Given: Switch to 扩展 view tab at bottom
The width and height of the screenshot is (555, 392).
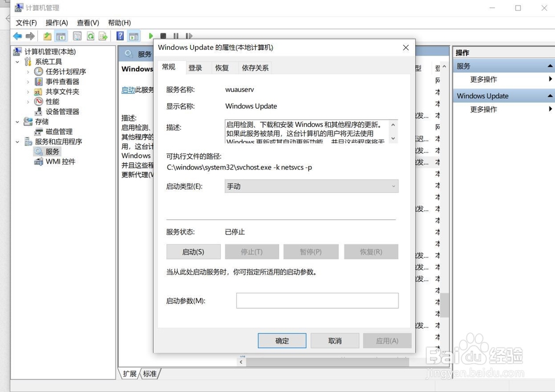Looking at the screenshot, I should pyautogui.click(x=129, y=374).
